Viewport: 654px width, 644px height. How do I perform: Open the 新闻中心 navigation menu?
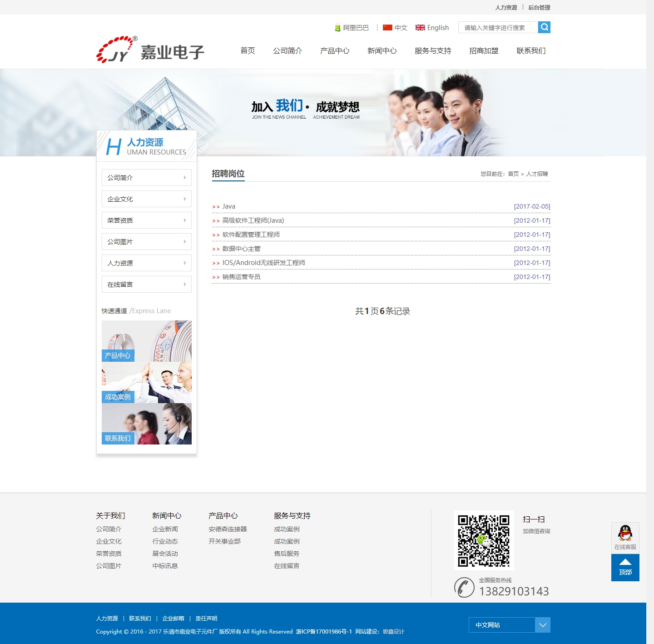(x=382, y=51)
